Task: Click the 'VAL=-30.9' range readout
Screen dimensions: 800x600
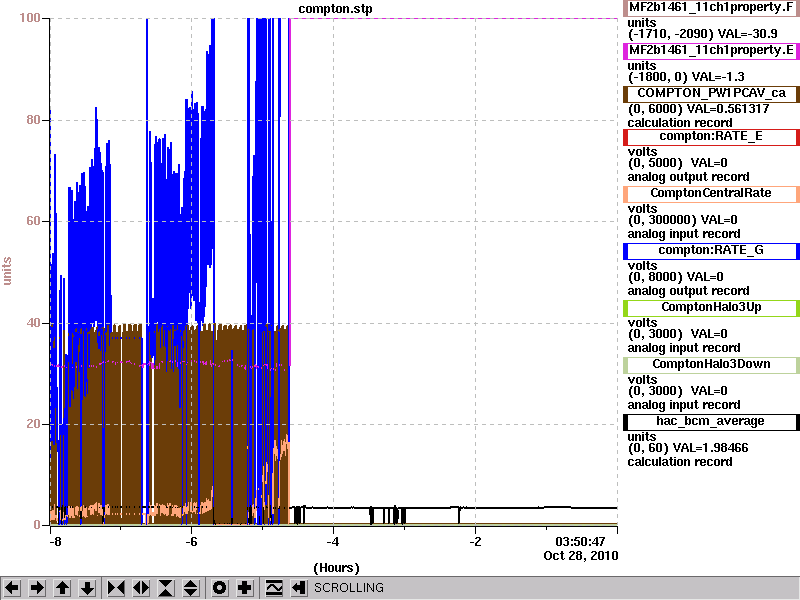Action: point(748,34)
